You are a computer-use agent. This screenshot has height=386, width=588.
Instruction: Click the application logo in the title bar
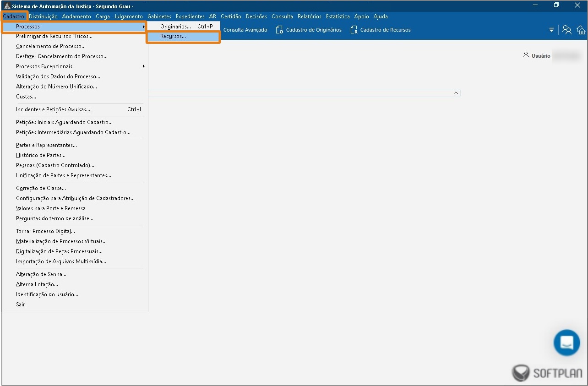coord(7,6)
